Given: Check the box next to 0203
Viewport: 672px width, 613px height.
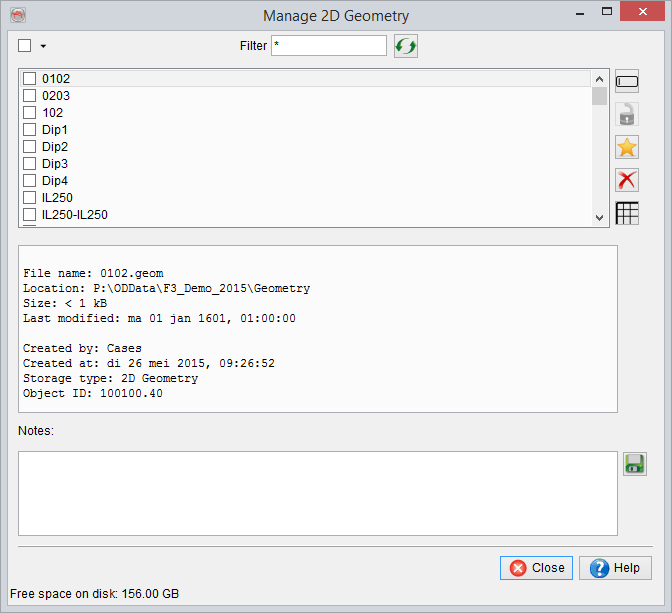Looking at the screenshot, I should [x=30, y=96].
